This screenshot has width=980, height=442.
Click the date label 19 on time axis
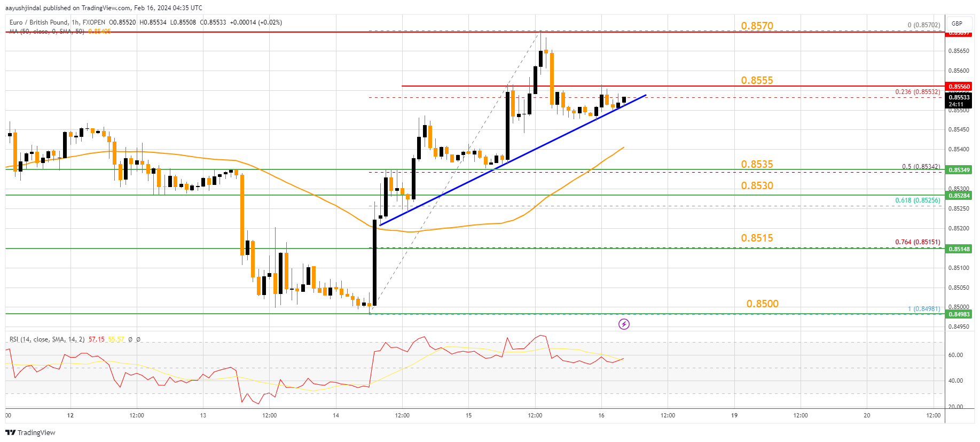click(x=734, y=415)
